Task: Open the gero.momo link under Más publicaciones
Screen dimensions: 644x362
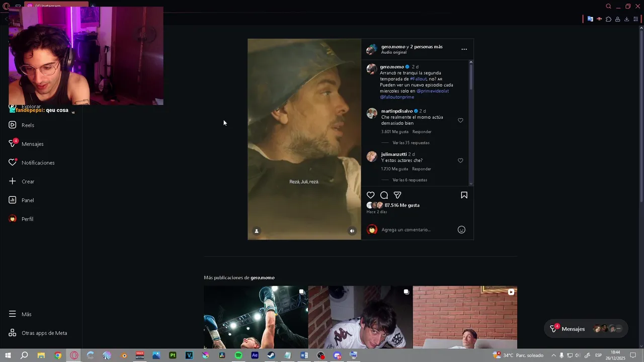Action: point(263,278)
